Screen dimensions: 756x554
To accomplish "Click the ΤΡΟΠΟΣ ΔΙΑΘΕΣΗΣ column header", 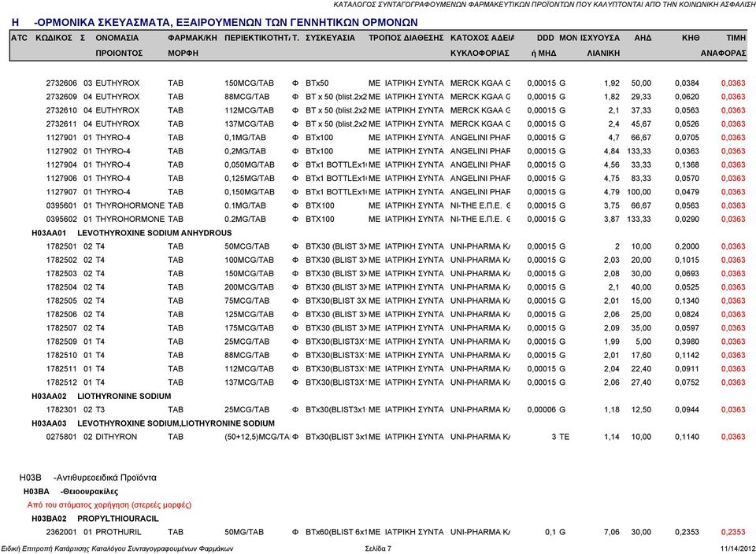I will pyautogui.click(x=406, y=38).
